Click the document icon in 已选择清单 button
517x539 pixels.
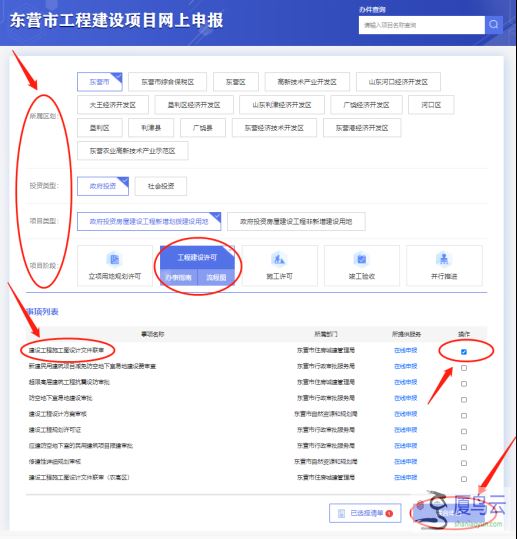pos(341,513)
